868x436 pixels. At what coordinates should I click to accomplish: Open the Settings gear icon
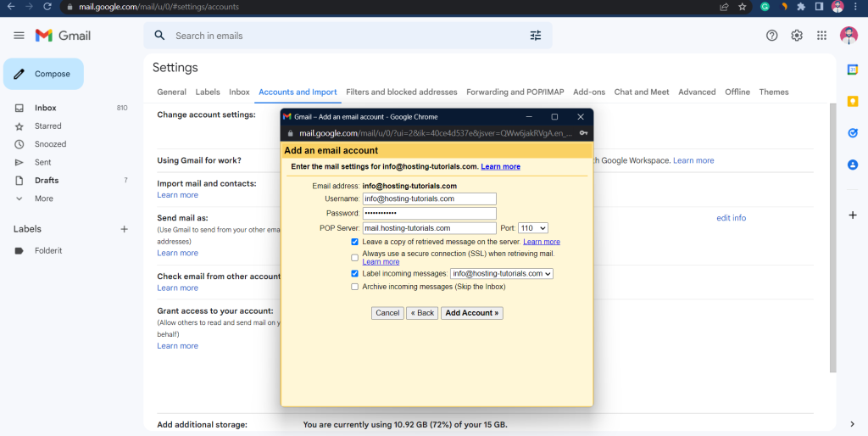pyautogui.click(x=797, y=36)
